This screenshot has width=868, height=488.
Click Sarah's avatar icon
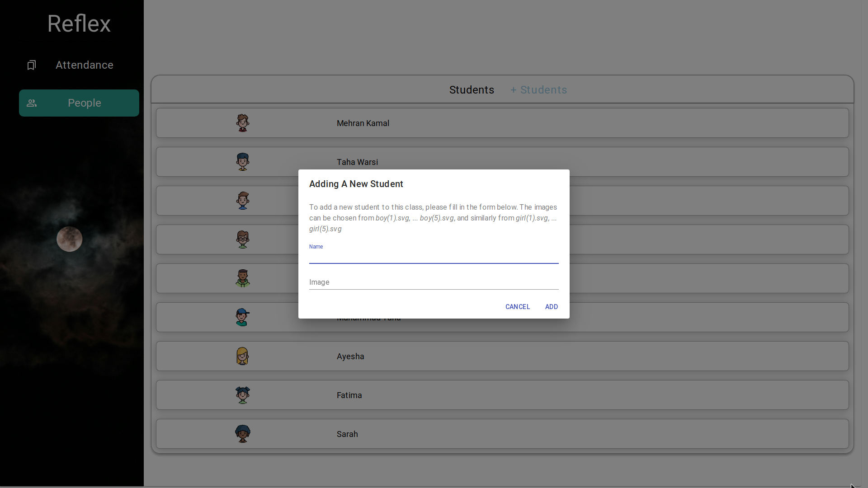point(243,434)
